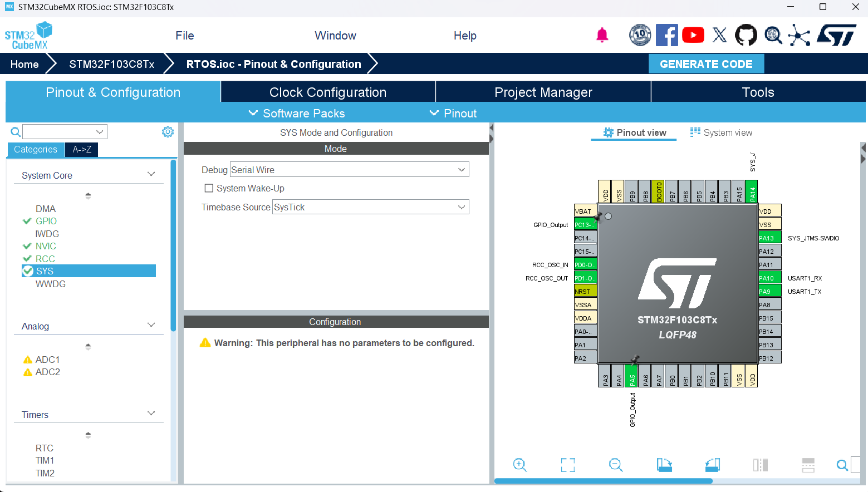Go to the Home breadcrumb
Screen dimensions: 868x492
click(x=24, y=64)
